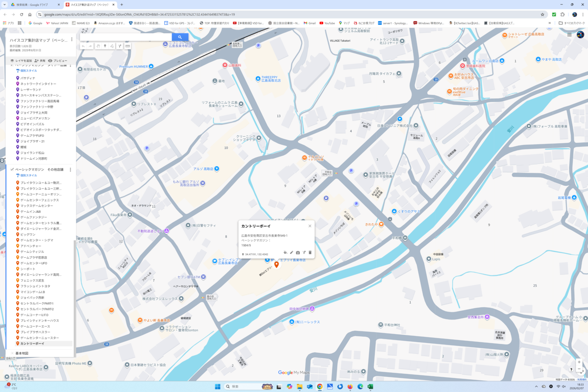Click the redo arrow in map toolbar
This screenshot has height=392, width=588.
point(90,46)
